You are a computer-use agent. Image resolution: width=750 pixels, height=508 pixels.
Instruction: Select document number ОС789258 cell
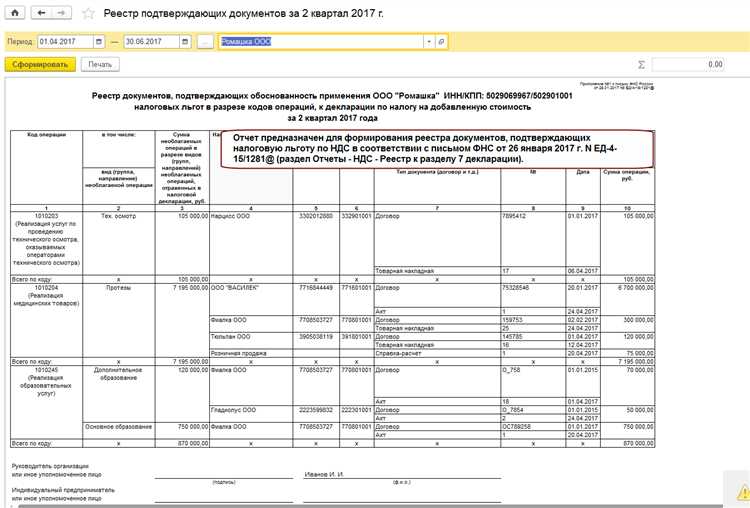533,426
